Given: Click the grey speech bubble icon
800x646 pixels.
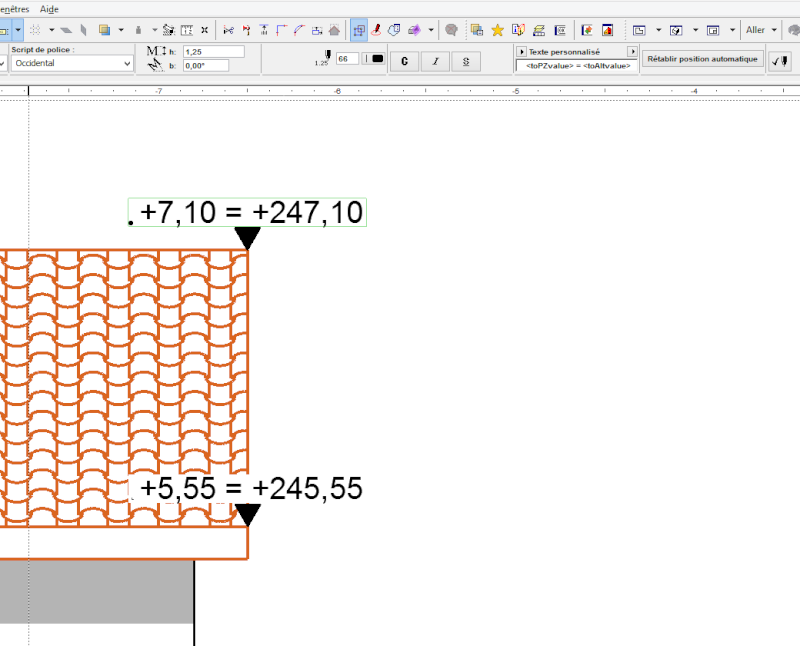Looking at the screenshot, I should point(451,30).
